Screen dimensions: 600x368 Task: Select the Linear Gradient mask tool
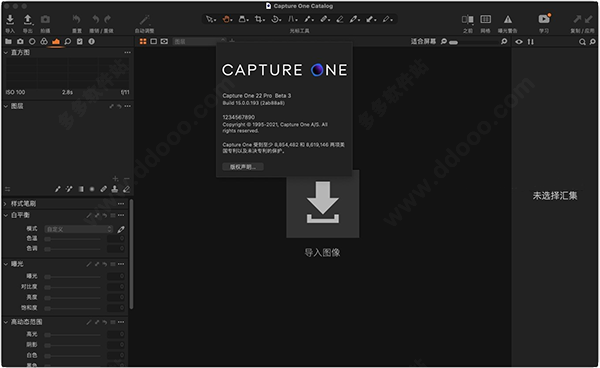81,189
